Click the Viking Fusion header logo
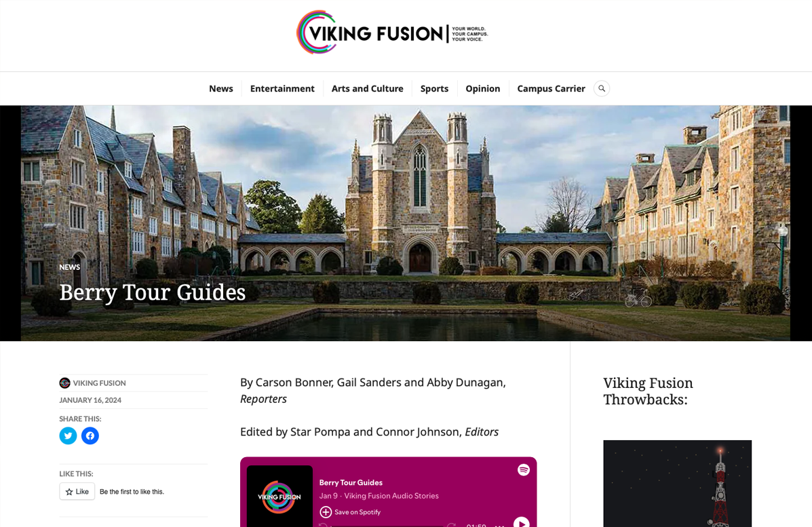 pos(392,33)
